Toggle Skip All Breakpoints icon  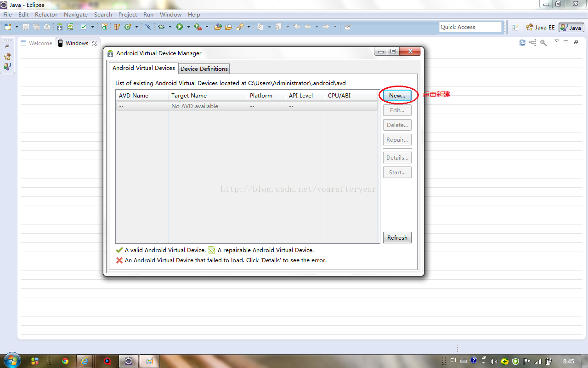click(148, 27)
